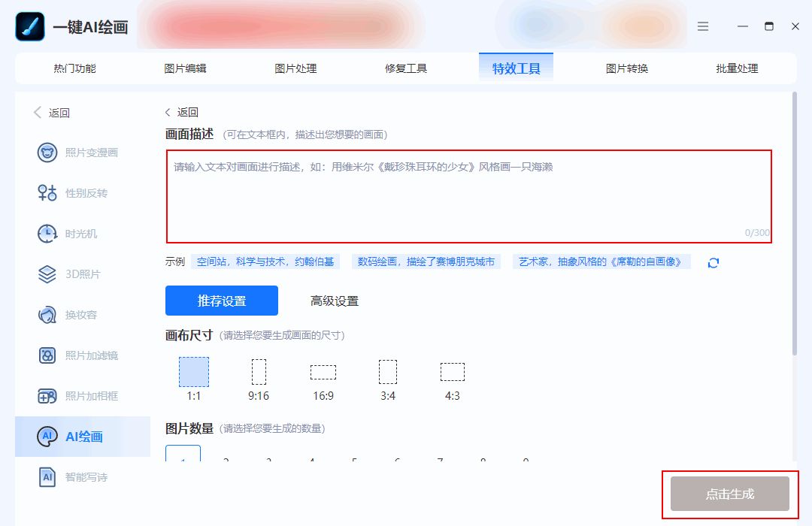Choose the 1:1 canvas size
The width and height of the screenshot is (812, 526).
point(194,379)
